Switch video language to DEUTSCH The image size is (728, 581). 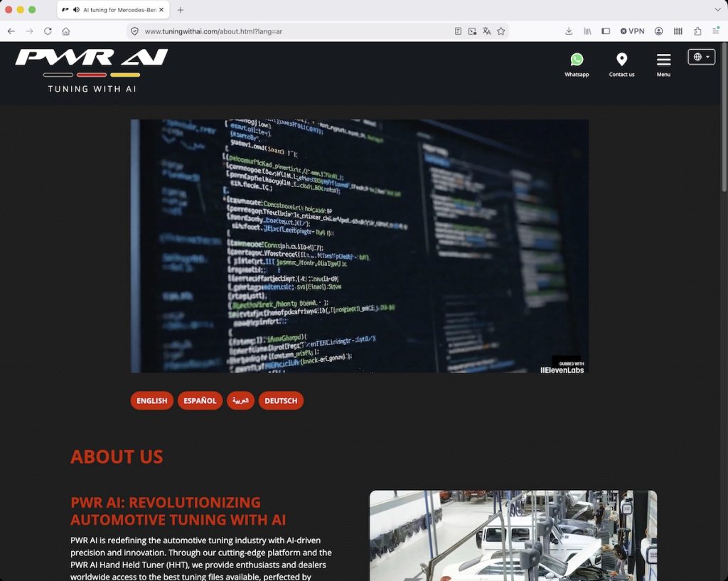coord(281,401)
